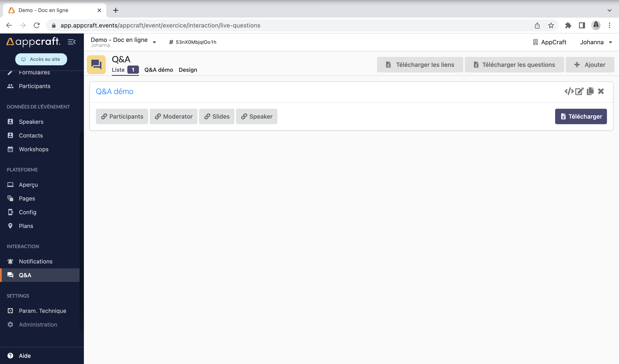Switch to the Design tab
This screenshot has width=619, height=364.
188,70
